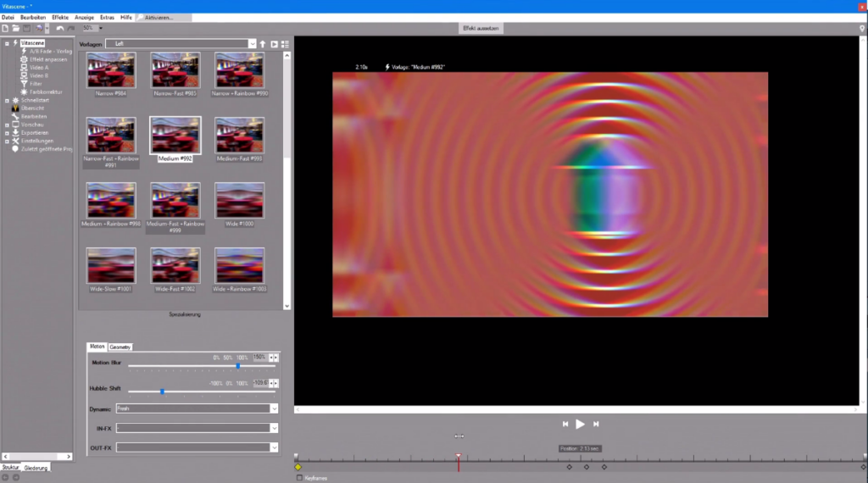The width and height of the screenshot is (868, 483).
Task: Click the Effekt auswählen button
Action: [481, 28]
